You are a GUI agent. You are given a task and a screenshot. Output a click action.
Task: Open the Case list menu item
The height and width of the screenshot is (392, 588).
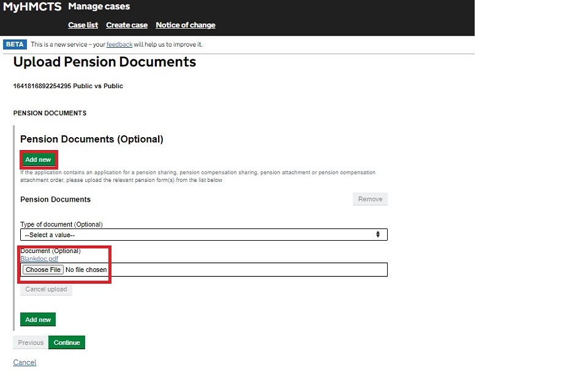(x=83, y=25)
